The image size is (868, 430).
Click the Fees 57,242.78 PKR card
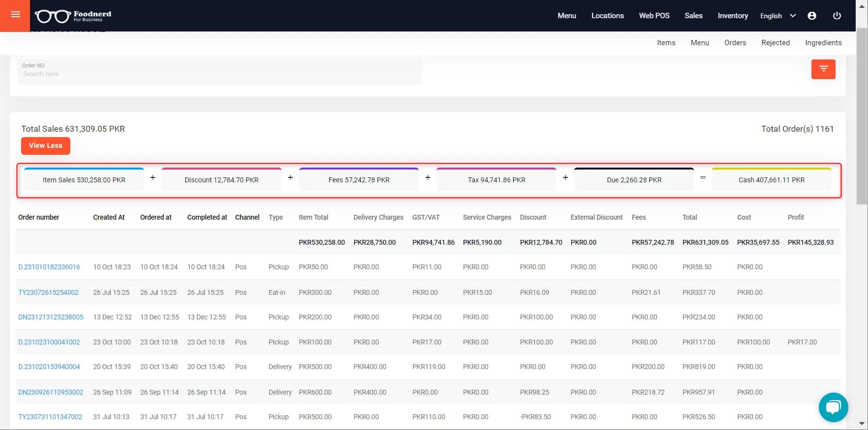click(x=359, y=179)
